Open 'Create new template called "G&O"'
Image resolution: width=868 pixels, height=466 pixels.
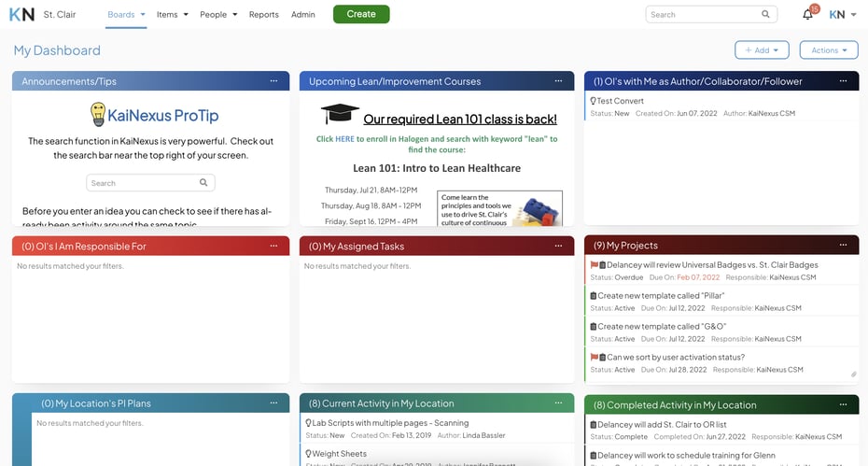pos(662,326)
